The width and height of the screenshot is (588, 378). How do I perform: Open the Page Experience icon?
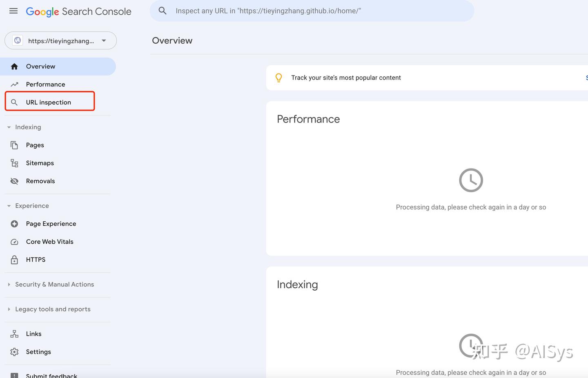click(x=14, y=224)
